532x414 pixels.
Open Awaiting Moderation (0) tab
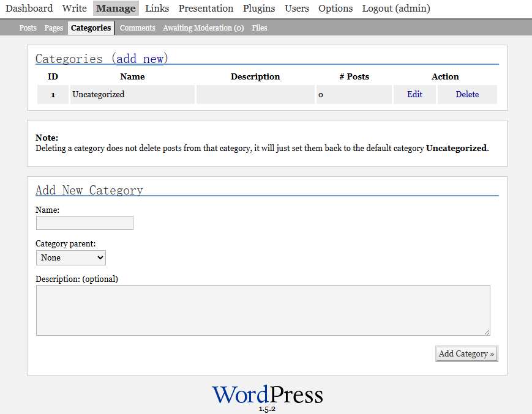[x=203, y=28]
